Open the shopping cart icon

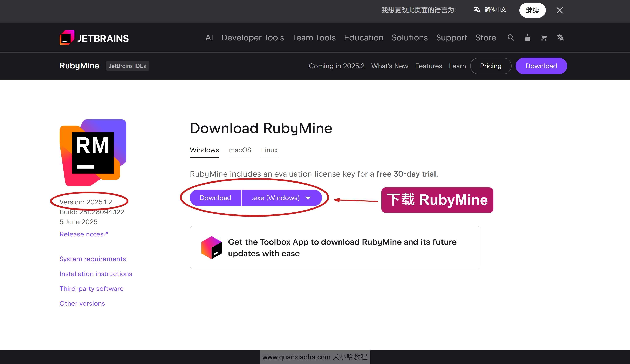coord(543,38)
